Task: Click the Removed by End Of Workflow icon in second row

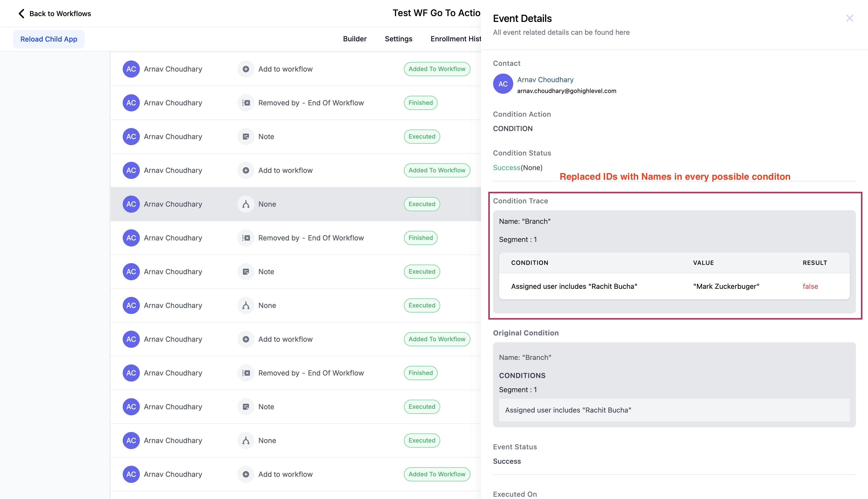Action: [x=246, y=103]
